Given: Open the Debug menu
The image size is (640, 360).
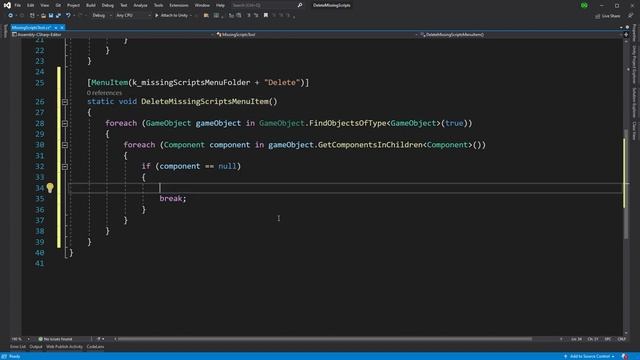Looking at the screenshot, I should [108, 5].
